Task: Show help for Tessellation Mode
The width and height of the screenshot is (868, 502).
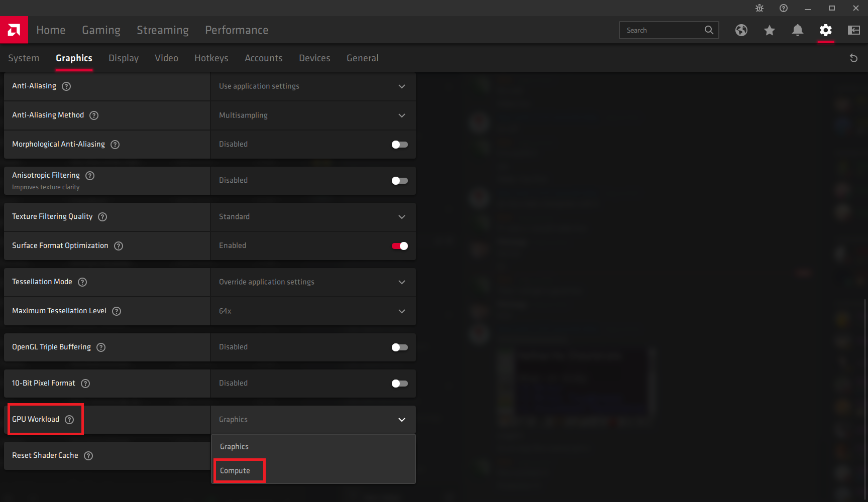Action: tap(82, 282)
